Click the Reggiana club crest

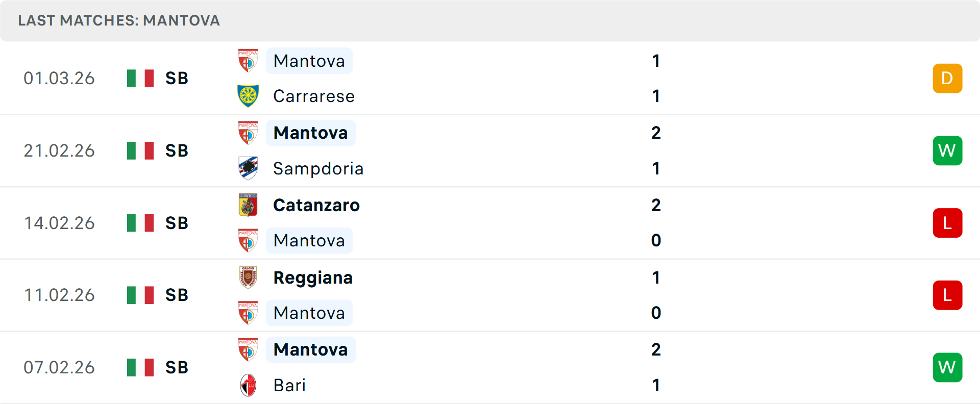[x=248, y=277]
